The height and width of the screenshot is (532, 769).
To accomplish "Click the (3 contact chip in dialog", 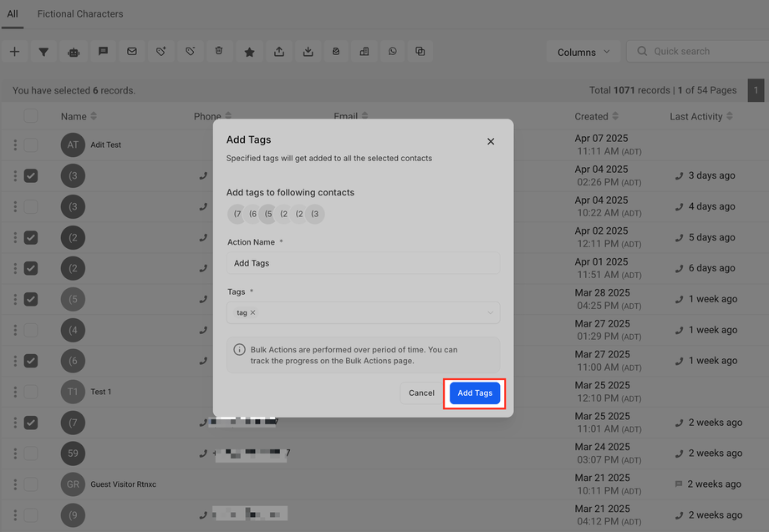I will 315,214.
